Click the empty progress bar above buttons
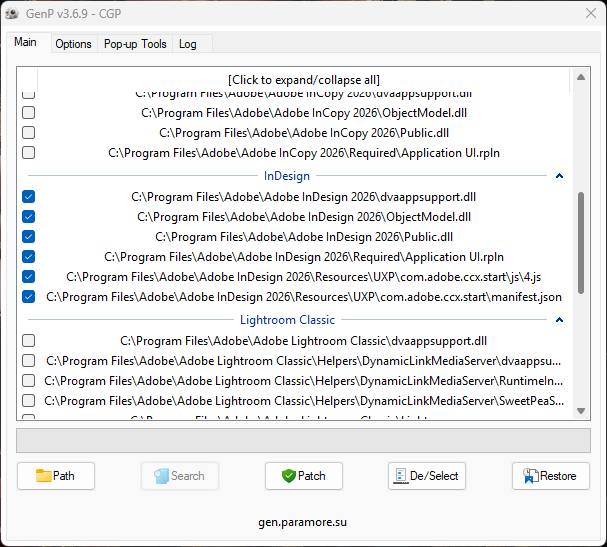Screen dimensions: 607x547 point(304,440)
